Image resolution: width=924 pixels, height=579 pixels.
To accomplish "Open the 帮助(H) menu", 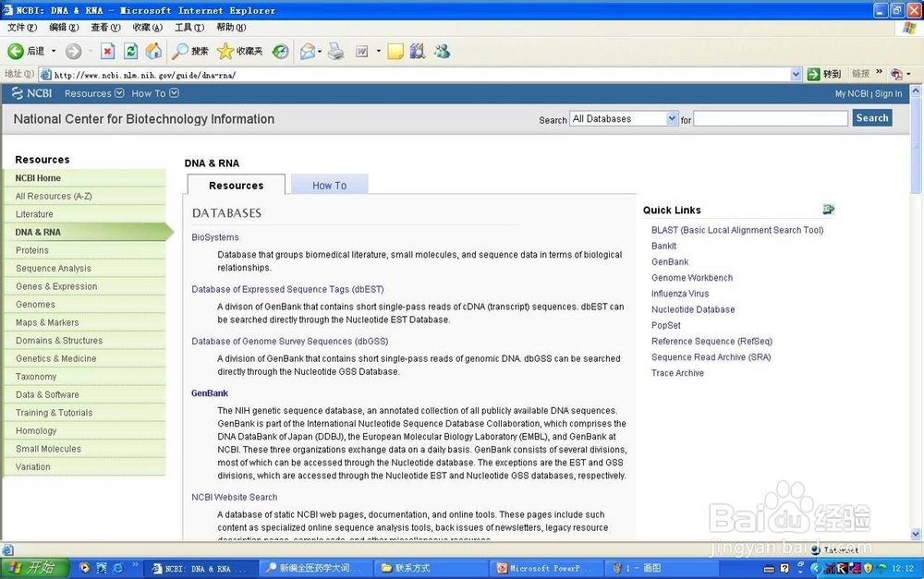I will coord(231,27).
